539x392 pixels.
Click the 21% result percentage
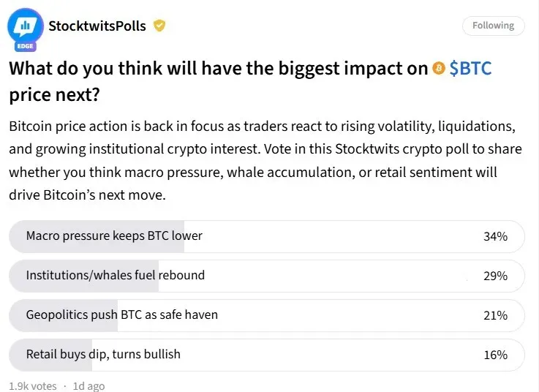pos(495,315)
